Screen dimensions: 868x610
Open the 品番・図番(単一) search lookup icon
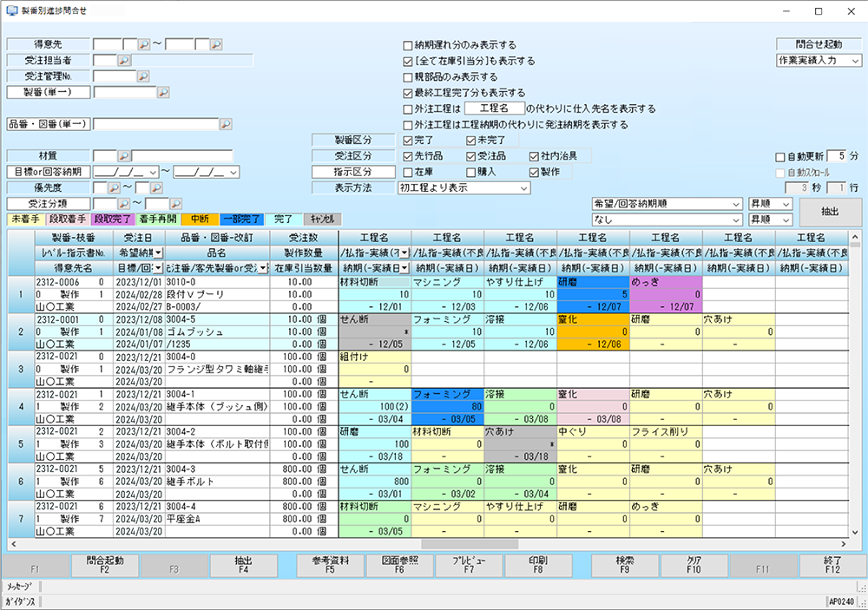[226, 124]
